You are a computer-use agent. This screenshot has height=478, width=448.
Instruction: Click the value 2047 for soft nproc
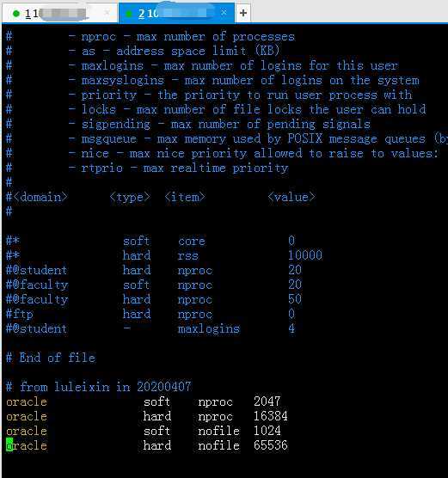(267, 401)
